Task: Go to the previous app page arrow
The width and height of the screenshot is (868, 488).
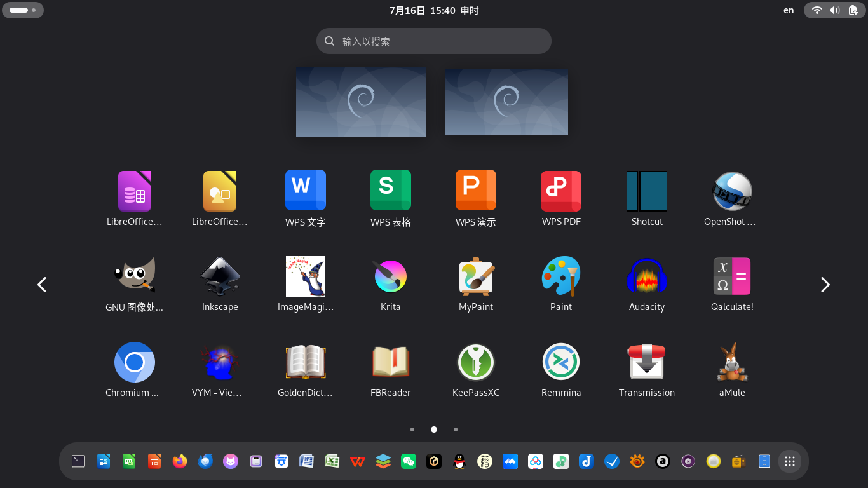Action: (42, 285)
